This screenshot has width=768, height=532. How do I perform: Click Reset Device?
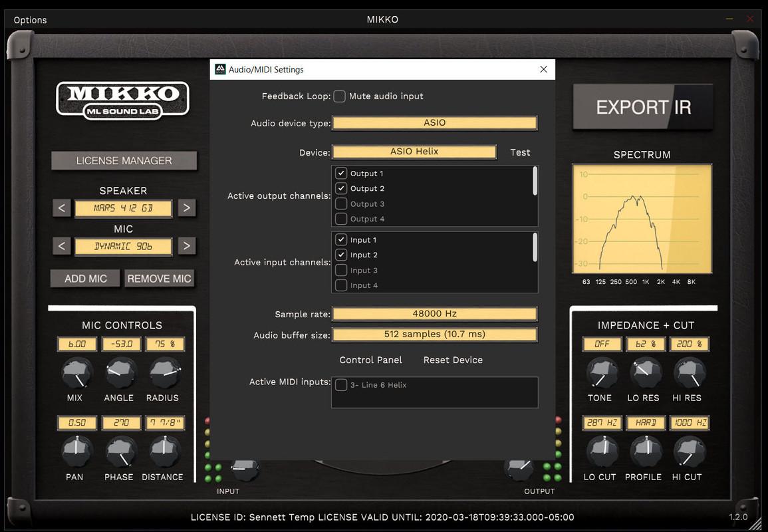tap(453, 360)
